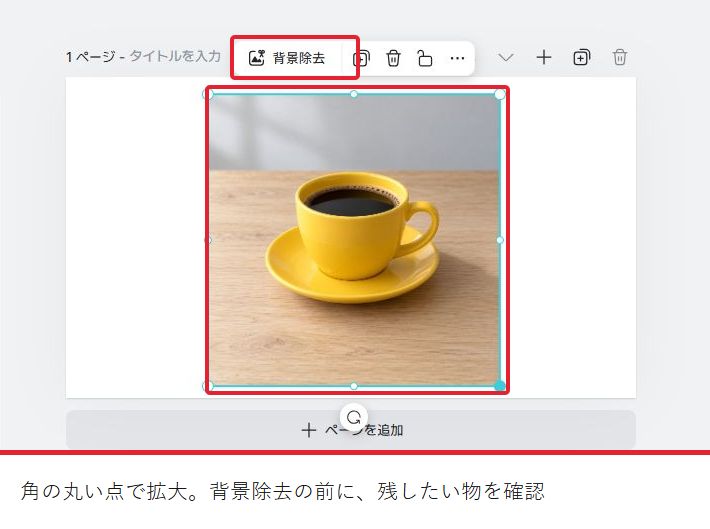
Task: Click the bottom-center edge handle of image
Action: click(x=354, y=386)
